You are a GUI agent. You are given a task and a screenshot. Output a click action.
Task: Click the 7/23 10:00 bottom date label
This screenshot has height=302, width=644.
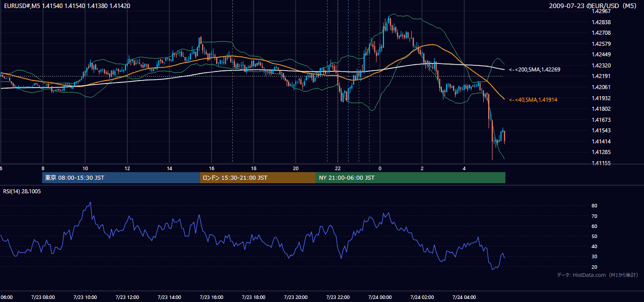[x=85, y=297]
